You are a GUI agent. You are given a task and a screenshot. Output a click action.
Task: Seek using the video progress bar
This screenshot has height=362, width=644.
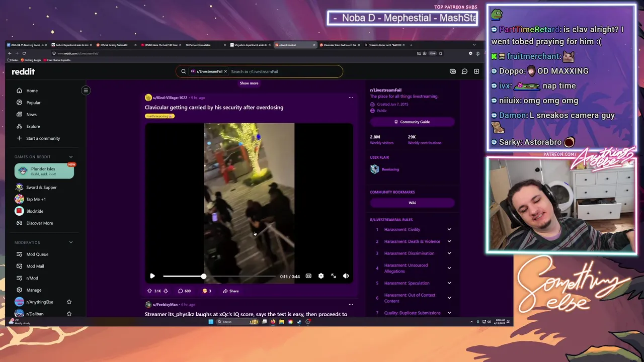coord(219,276)
